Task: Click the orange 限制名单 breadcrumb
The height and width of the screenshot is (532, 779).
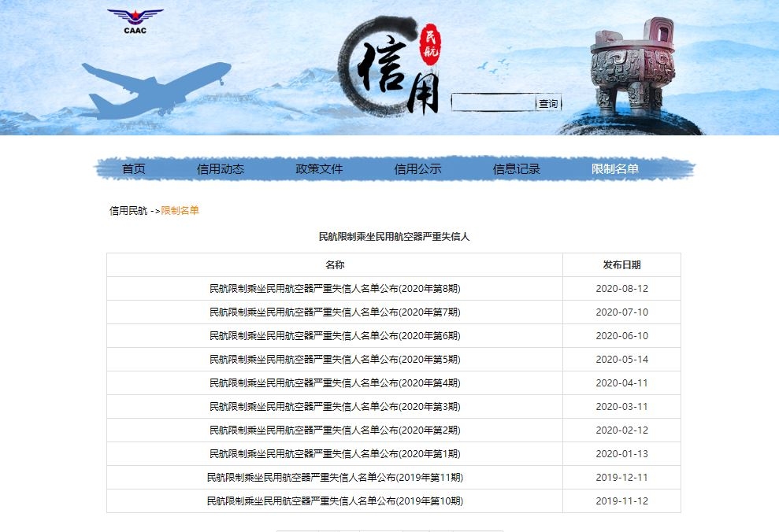Action: coord(180,210)
